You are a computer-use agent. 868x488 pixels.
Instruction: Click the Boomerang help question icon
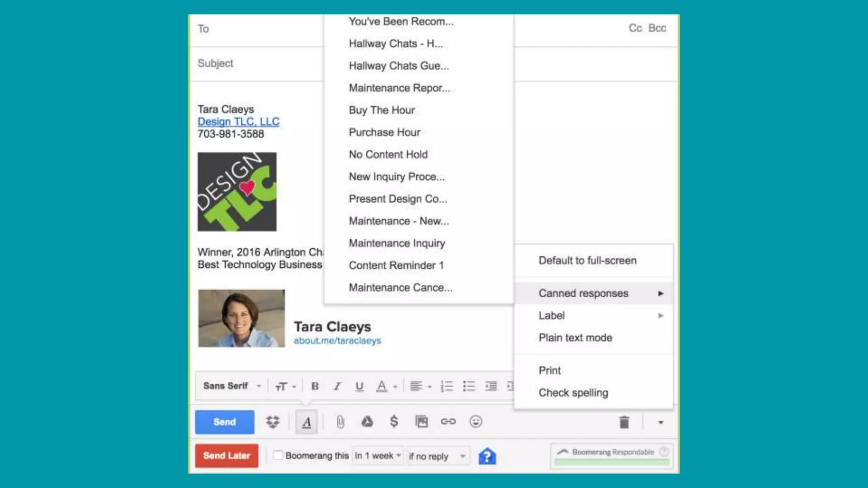coord(487,456)
